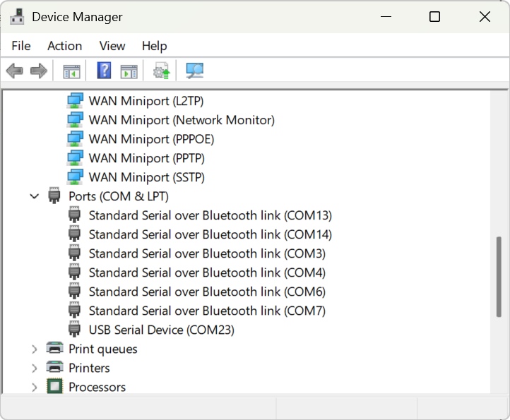Select USB Serial Device (COM23)

pos(161,330)
